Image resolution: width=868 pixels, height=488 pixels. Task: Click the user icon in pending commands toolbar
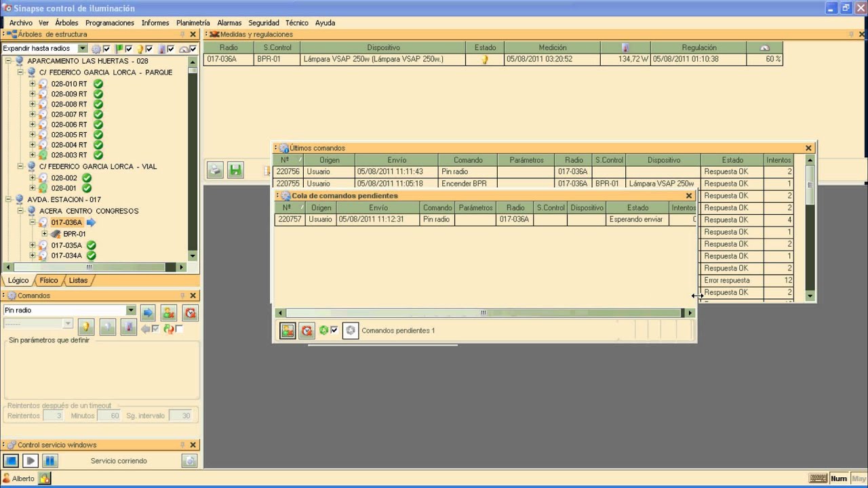[288, 331]
